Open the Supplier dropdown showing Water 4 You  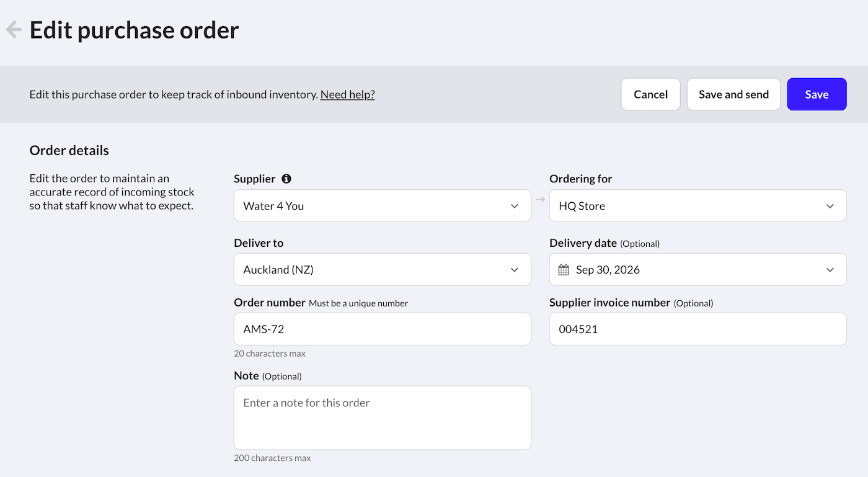383,205
